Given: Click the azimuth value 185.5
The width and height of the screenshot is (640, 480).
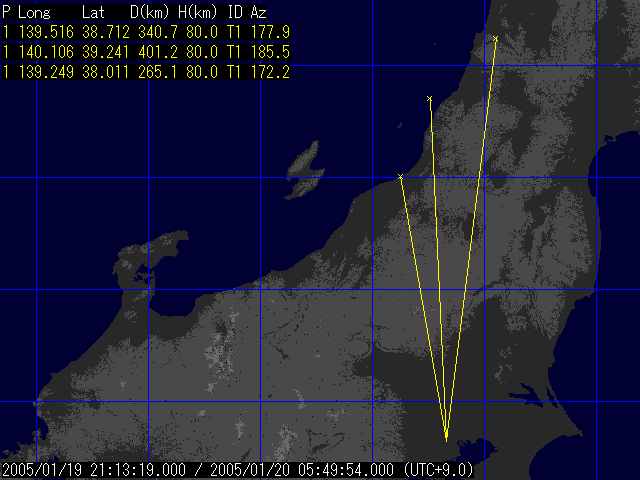Looking at the screenshot, I should [270, 51].
